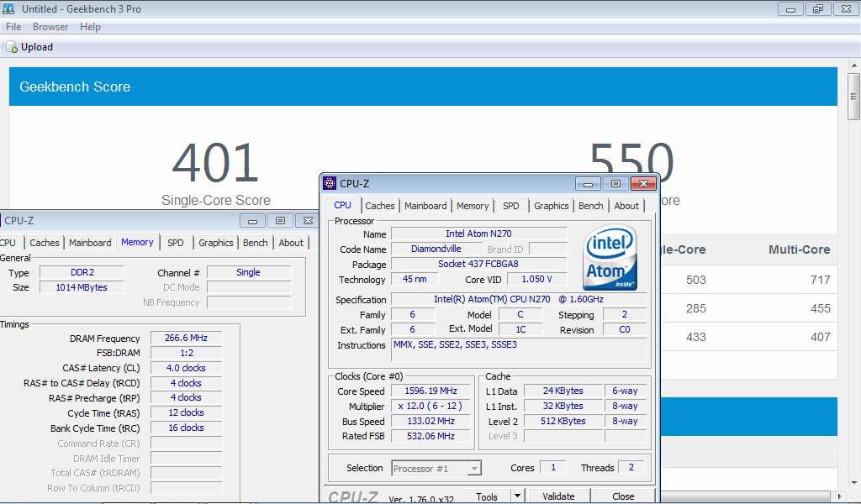Image resolution: width=861 pixels, height=504 pixels.
Task: Click the Geekbench scrollbar up arrow
Action: click(854, 66)
